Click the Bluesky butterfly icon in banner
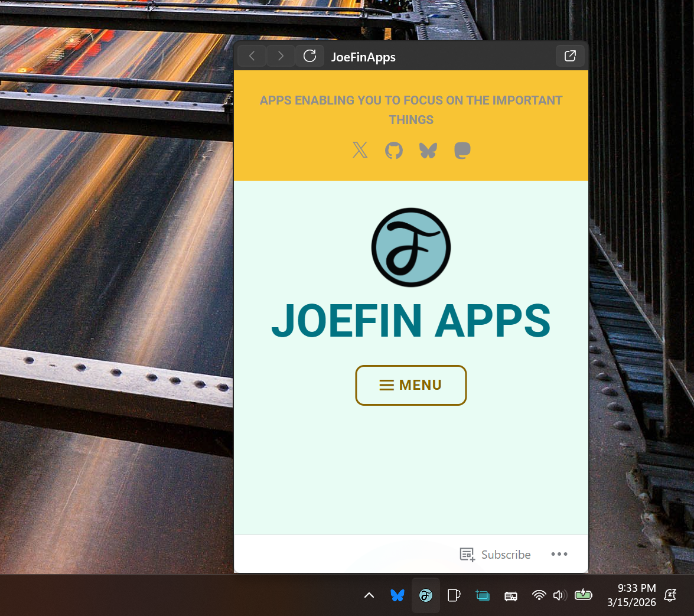This screenshot has width=694, height=616. pos(428,151)
